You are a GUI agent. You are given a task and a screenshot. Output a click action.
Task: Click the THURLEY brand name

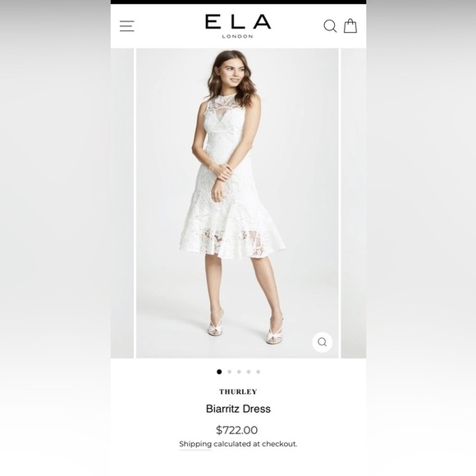pyautogui.click(x=238, y=391)
